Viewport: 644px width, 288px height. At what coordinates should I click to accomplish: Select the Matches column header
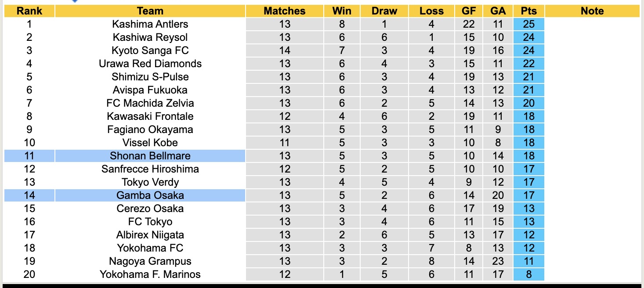pyautogui.click(x=284, y=11)
